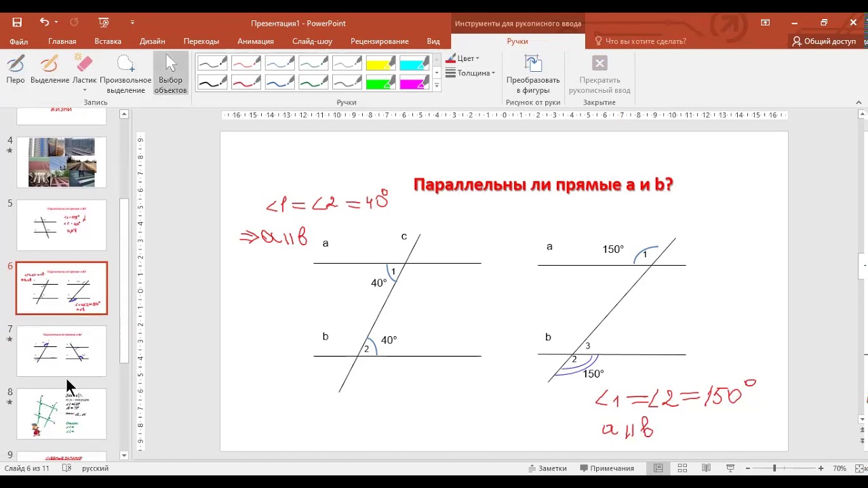
Task: Click Прекратить рукописный ввод button
Action: [x=599, y=74]
